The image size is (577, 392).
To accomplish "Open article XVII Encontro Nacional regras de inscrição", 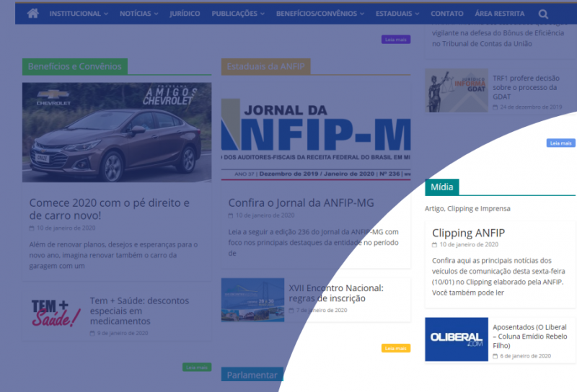I will point(336,293).
